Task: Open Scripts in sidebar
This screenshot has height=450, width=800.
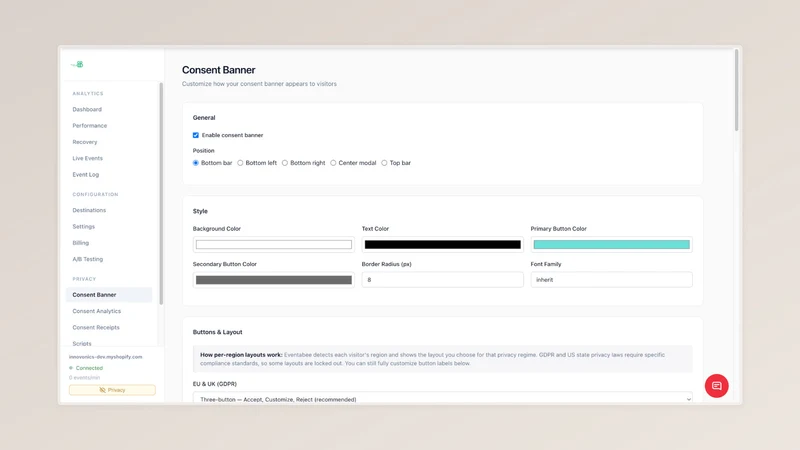Action: pos(82,343)
